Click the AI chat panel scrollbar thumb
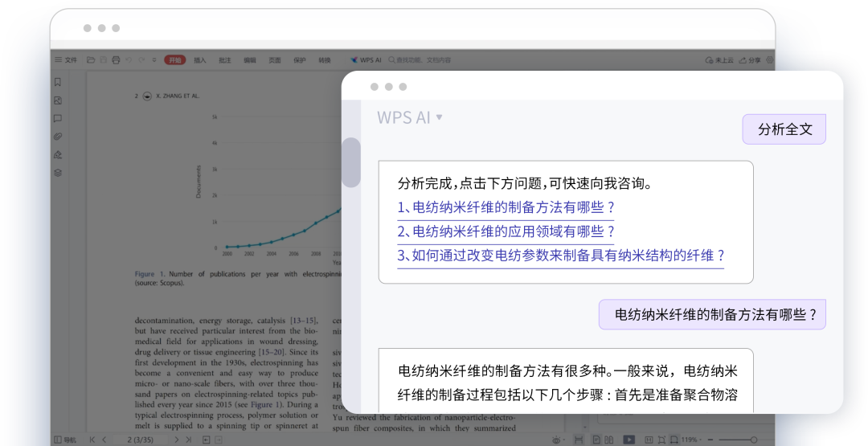The height and width of the screenshot is (446, 868). click(351, 162)
